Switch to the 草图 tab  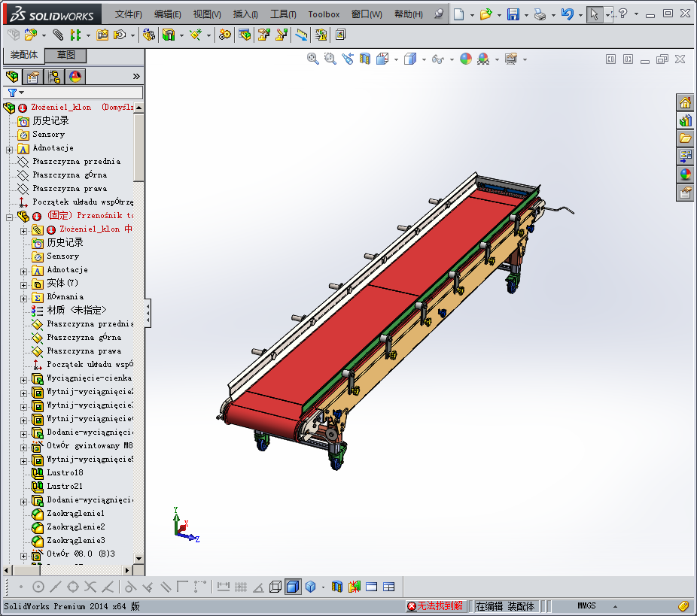65,55
